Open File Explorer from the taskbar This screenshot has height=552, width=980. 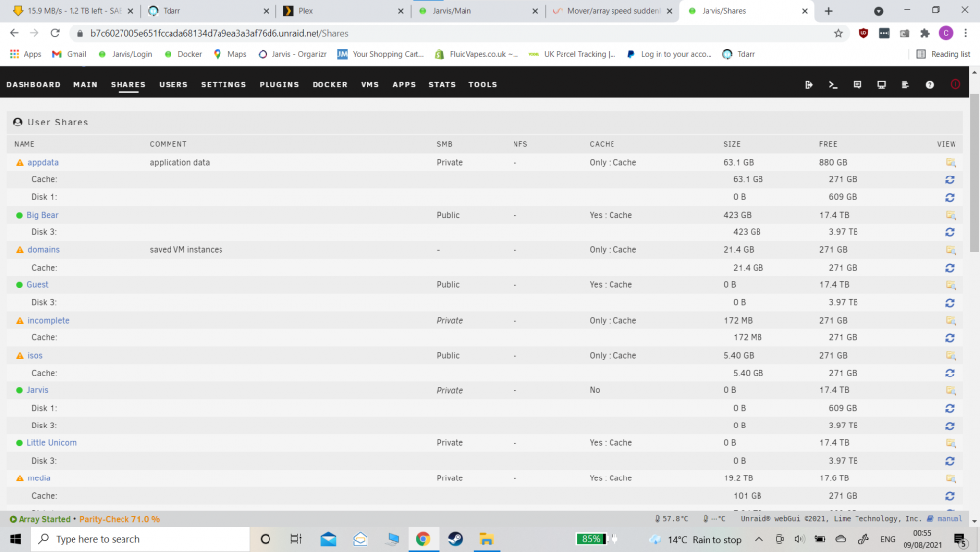click(x=486, y=539)
